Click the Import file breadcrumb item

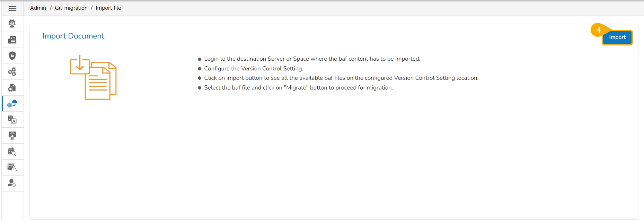(108, 8)
